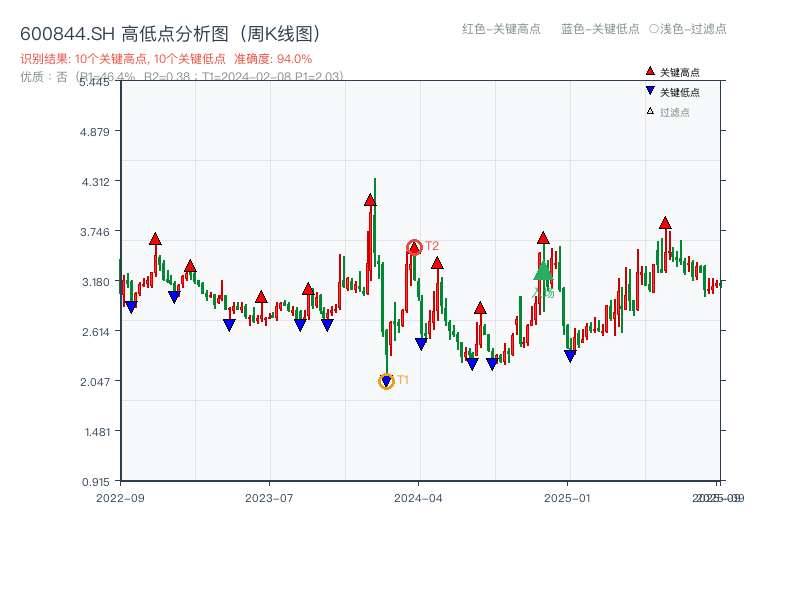
Task: Click the green filtered-point triangle near 2025-01
Action: click(x=541, y=272)
